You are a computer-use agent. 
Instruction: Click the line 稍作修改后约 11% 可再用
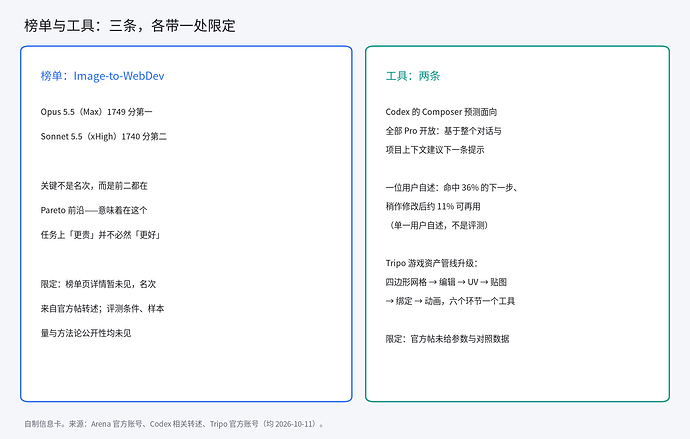(433, 207)
